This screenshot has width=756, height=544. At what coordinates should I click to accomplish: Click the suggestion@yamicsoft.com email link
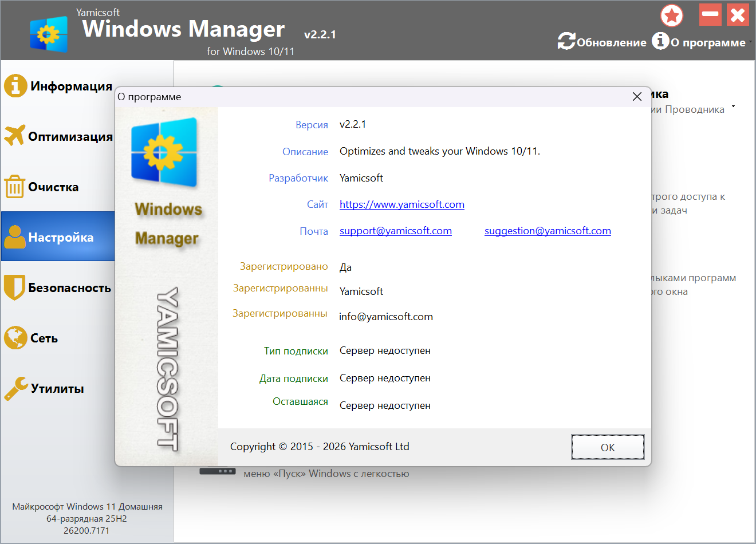[548, 231]
